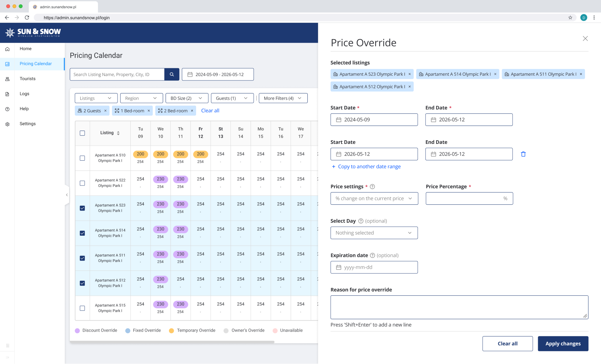Open Logs from the sidebar menu
Image resolution: width=601 pixels, height=364 pixels.
[25, 94]
